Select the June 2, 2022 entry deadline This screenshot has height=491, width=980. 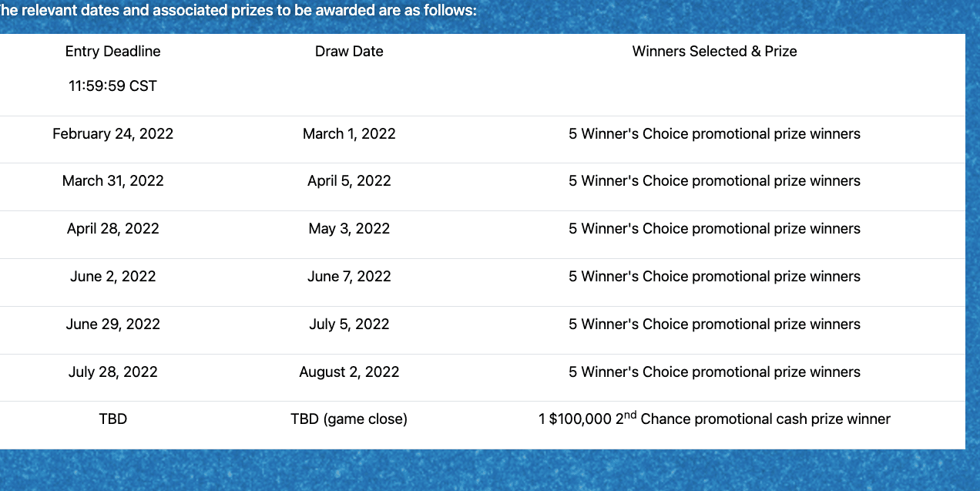click(x=112, y=277)
